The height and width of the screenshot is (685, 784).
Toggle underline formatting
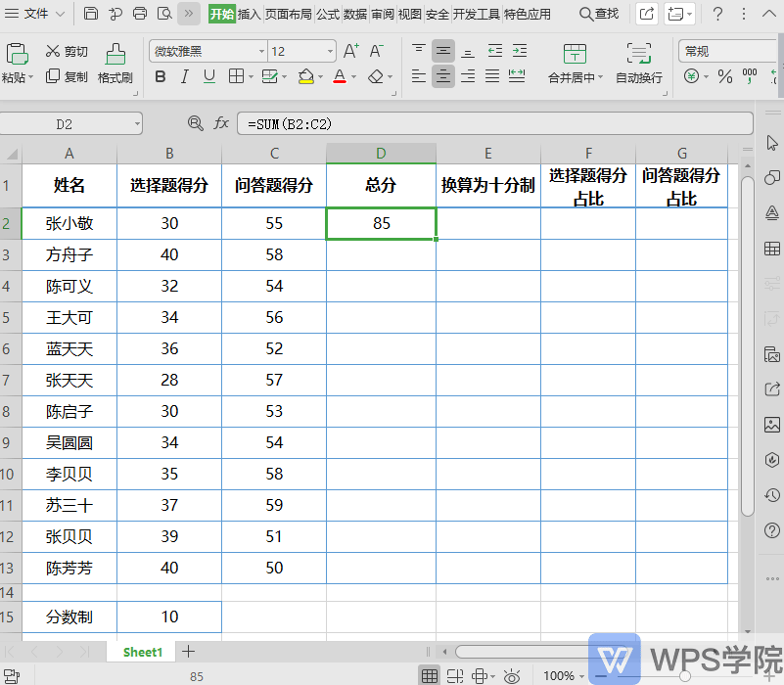208,76
